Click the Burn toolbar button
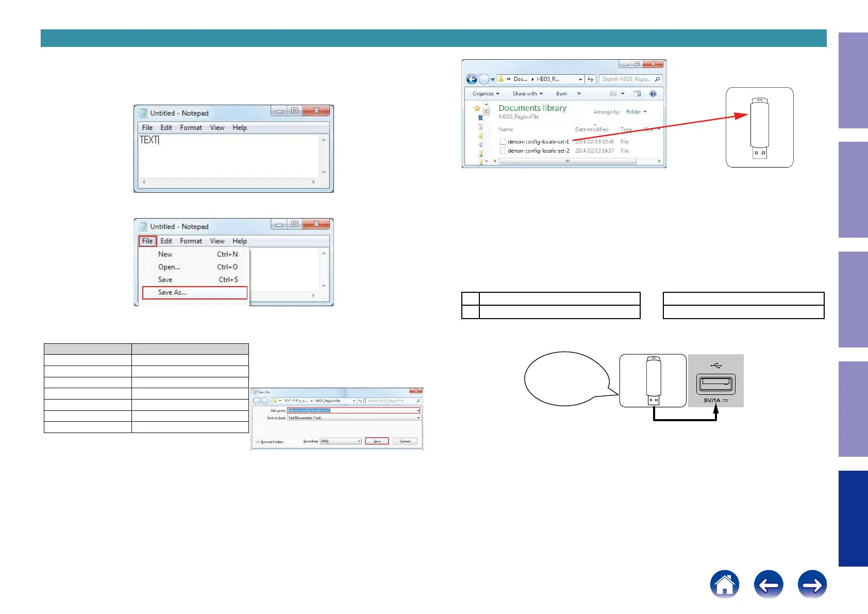This screenshot has height=614, width=868. [x=561, y=94]
